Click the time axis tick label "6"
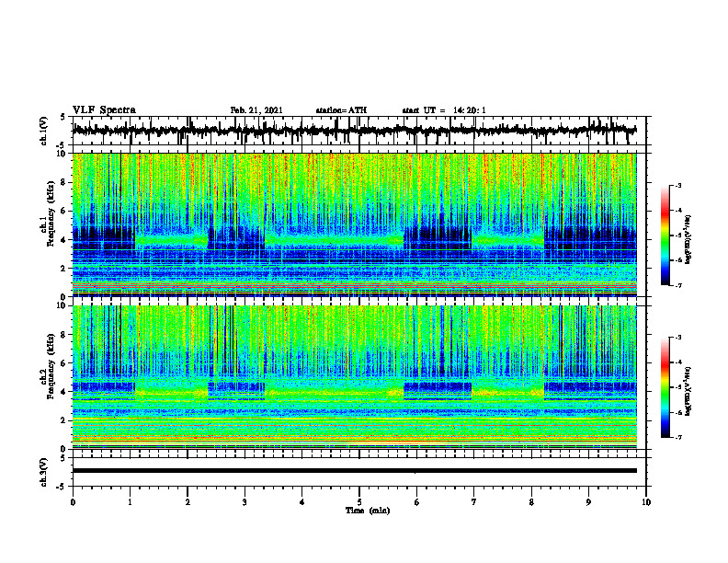 coord(417,502)
